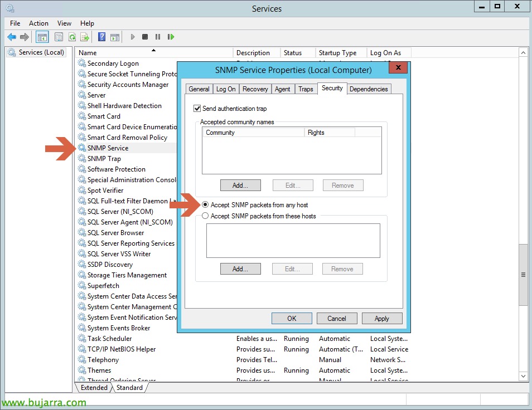Switch to the Log On tab
Screen dimensions: 532x410
(x=226, y=89)
